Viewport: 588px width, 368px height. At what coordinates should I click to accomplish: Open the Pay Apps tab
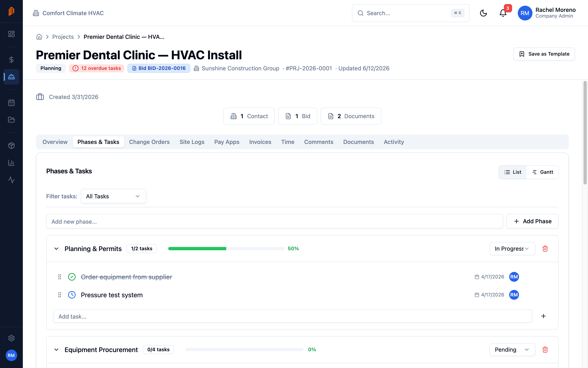click(x=227, y=142)
